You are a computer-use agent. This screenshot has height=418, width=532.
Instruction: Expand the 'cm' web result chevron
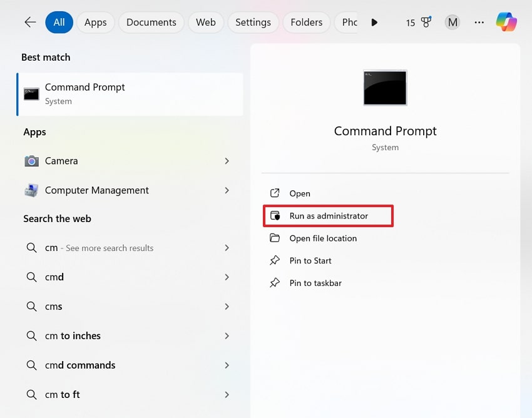227,248
